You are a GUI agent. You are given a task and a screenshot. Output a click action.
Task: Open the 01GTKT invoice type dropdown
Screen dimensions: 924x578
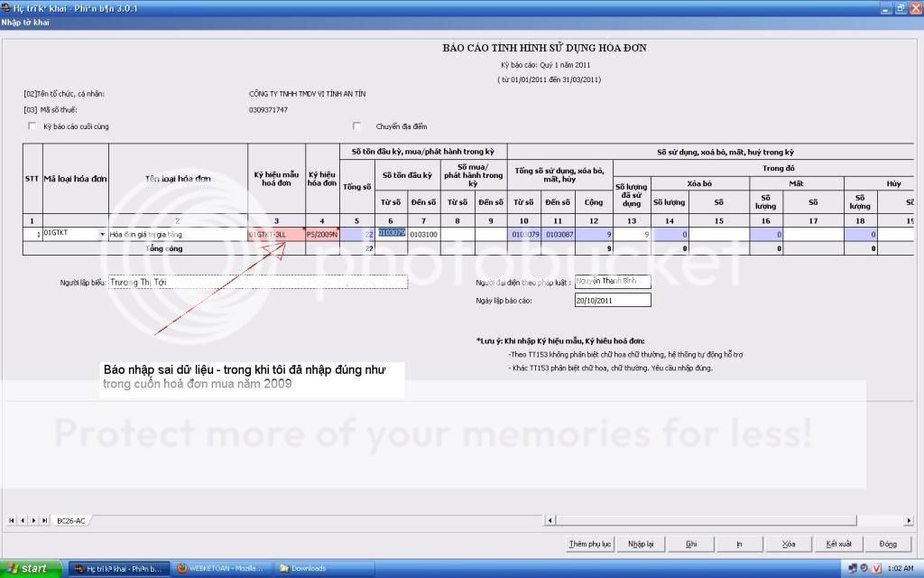[102, 234]
